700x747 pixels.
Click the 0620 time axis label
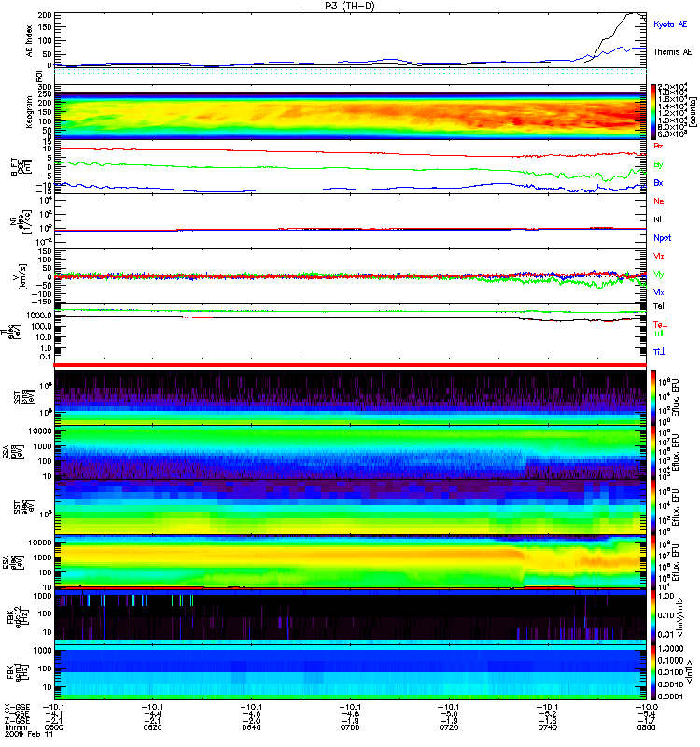(152, 727)
